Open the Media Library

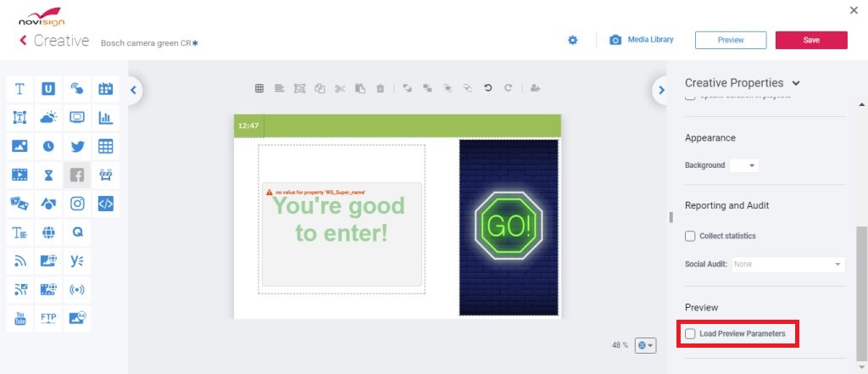(642, 40)
